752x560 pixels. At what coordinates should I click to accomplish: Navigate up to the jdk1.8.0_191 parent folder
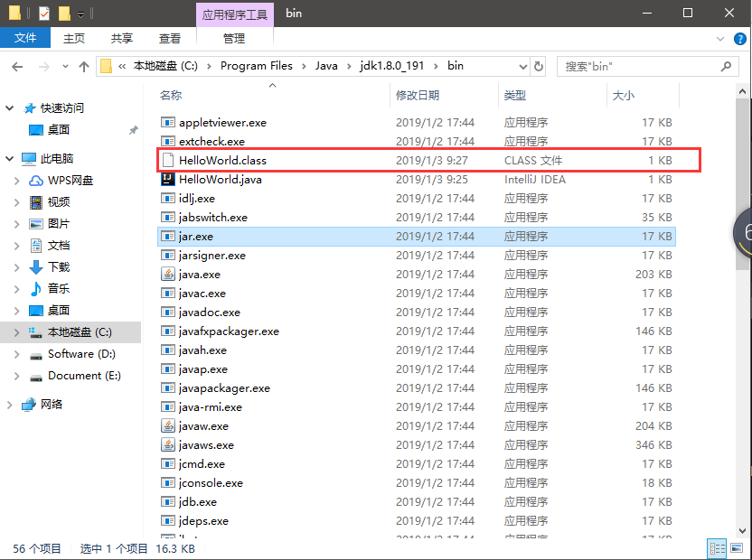click(x=84, y=66)
